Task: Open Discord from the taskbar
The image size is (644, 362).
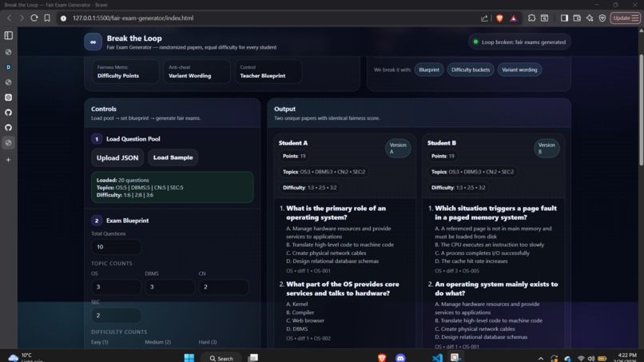Action: pyautogui.click(x=400, y=357)
